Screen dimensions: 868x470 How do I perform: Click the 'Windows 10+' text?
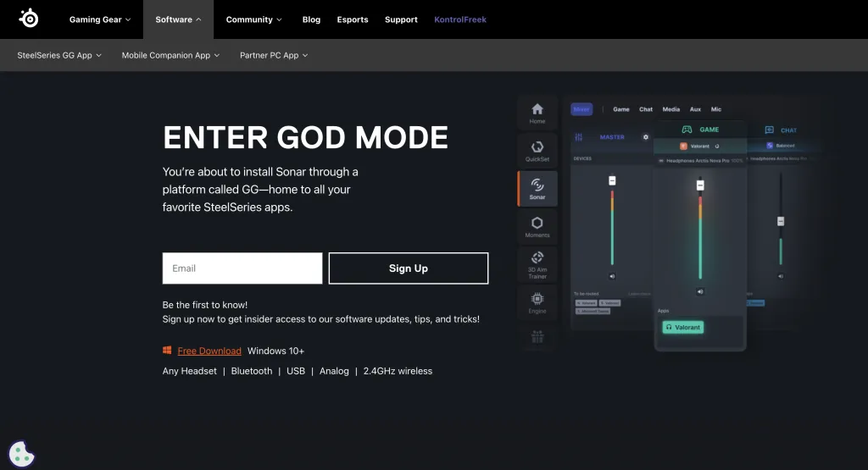tap(275, 351)
